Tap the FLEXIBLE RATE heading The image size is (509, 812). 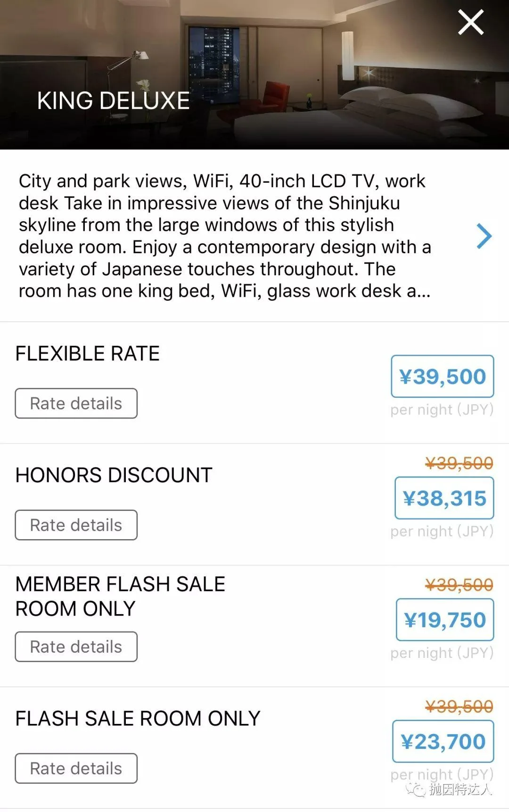[88, 353]
